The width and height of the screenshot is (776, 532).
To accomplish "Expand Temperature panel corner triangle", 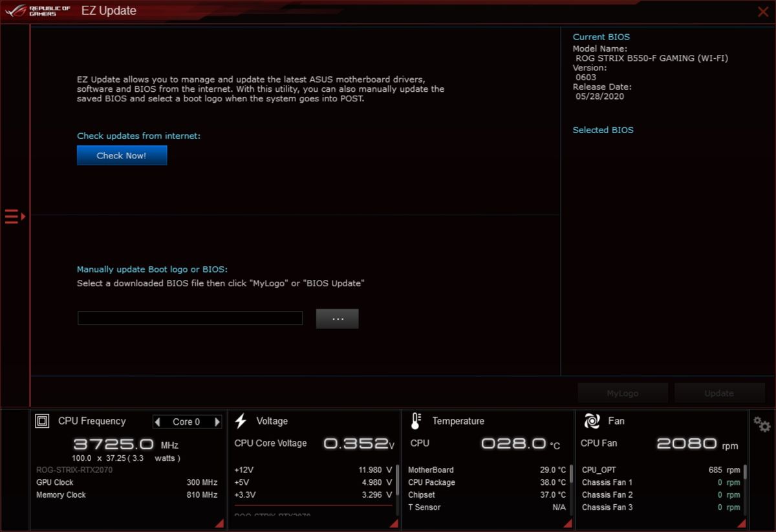I will [x=567, y=523].
